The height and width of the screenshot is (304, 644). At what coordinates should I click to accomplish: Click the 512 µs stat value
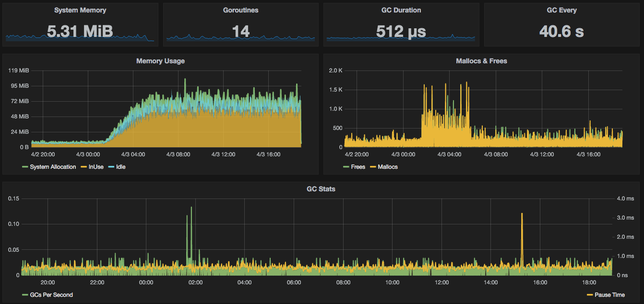401,31
